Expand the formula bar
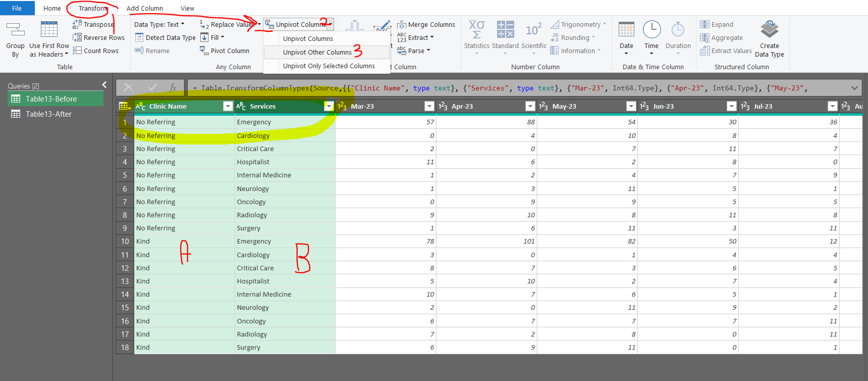This screenshot has width=868, height=381. click(x=854, y=88)
